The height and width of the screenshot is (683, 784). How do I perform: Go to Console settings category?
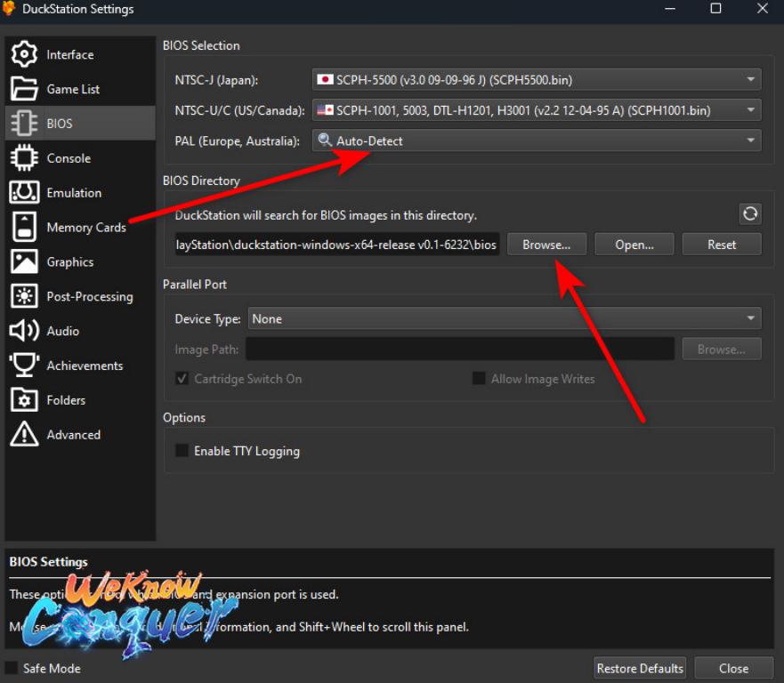[x=80, y=158]
